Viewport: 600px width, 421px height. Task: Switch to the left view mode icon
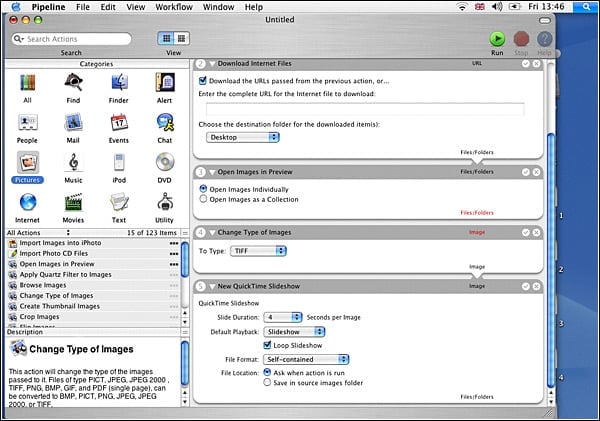point(166,38)
